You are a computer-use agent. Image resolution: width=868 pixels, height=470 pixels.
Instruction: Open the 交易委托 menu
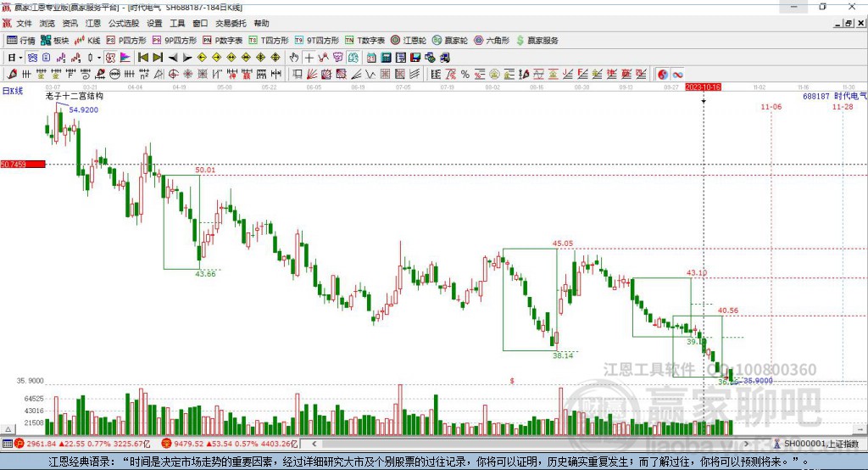(231, 23)
